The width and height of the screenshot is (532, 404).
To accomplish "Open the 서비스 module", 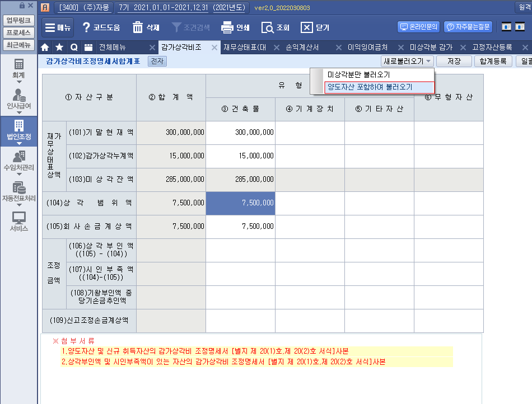I will pyautogui.click(x=18, y=222).
